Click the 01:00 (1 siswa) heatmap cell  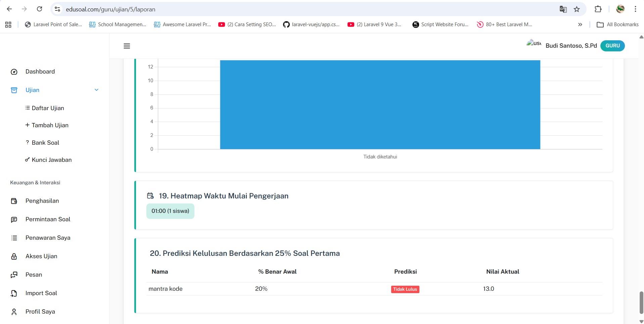tap(170, 211)
